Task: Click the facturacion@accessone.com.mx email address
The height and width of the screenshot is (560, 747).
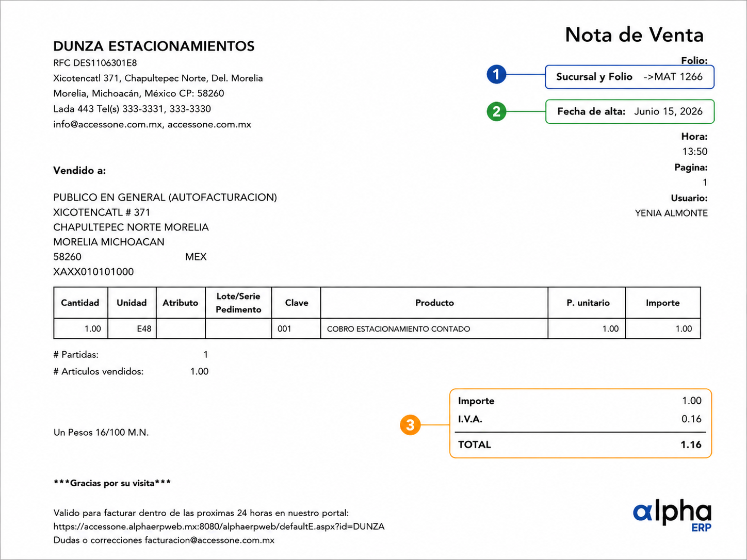Action: tap(209, 540)
